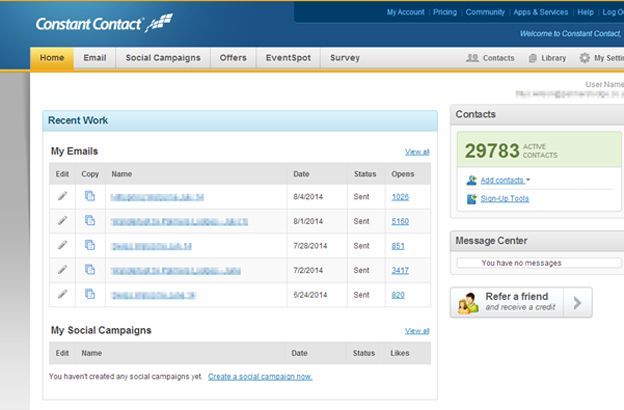Copy the email sent on 7/28/2014
The width and height of the screenshot is (624, 410).
90,245
